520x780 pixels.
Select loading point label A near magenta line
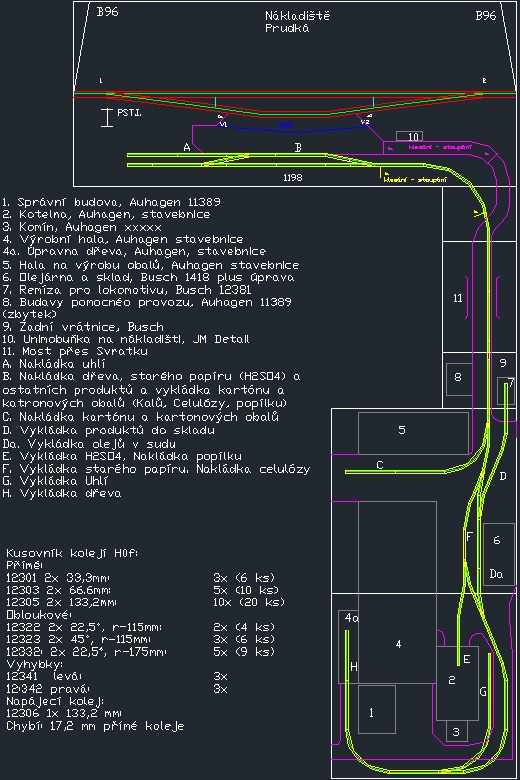[187, 147]
